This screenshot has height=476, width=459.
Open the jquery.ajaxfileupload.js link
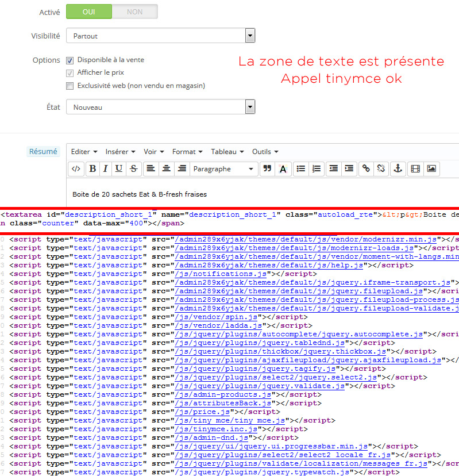coord(308,360)
